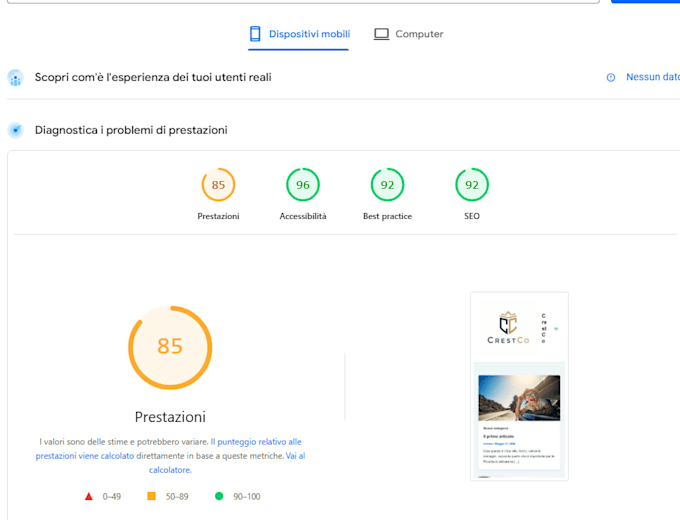Switch to the Dispositivi mobili tab

click(299, 34)
